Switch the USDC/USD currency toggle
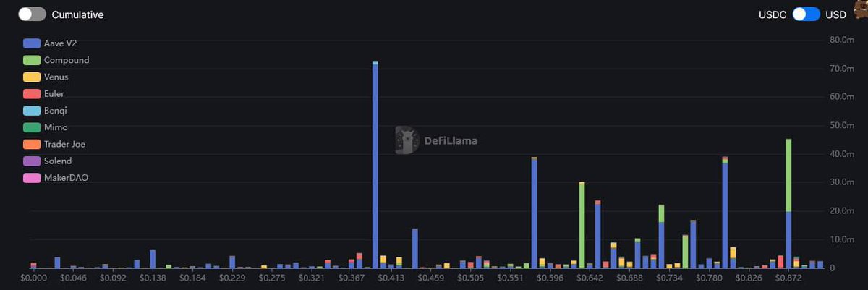 (806, 14)
